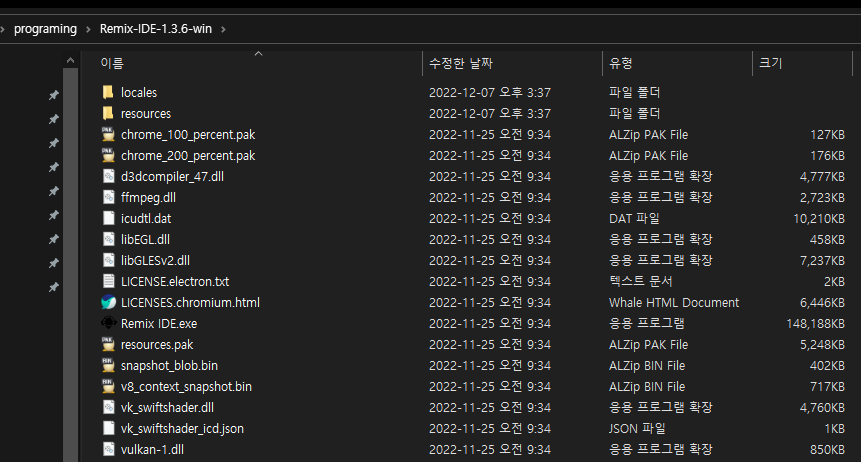Screen dimensions: 861x462
Task: Select file name LICENSE.electron.txt
Action: pos(175,281)
